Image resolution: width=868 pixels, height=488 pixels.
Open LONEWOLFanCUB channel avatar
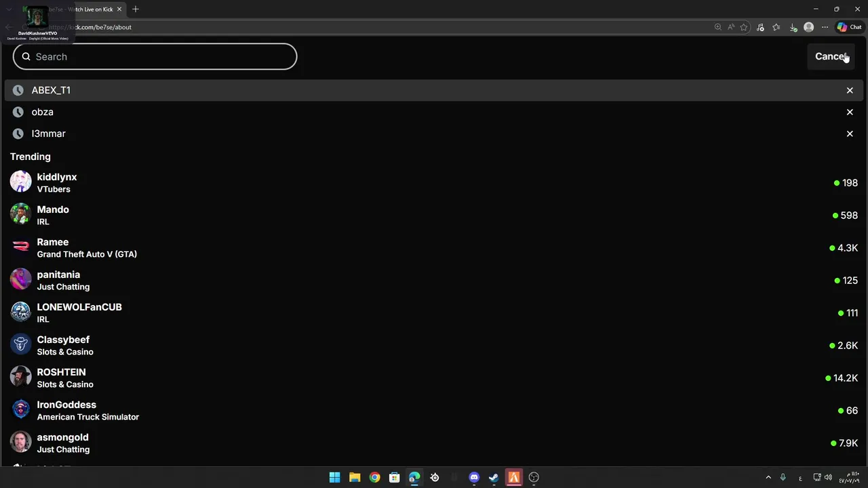coord(20,312)
